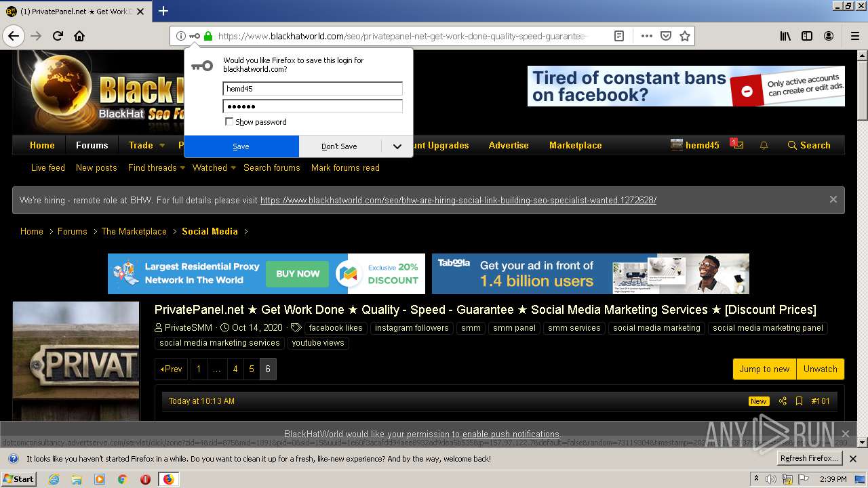This screenshot has height=488, width=868.
Task: Click the volume icon in system tray
Action: (771, 479)
